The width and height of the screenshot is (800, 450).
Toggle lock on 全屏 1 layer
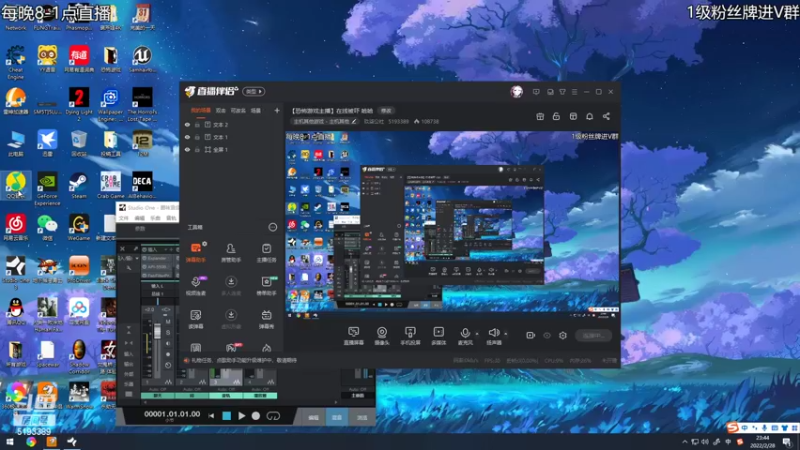[197, 149]
